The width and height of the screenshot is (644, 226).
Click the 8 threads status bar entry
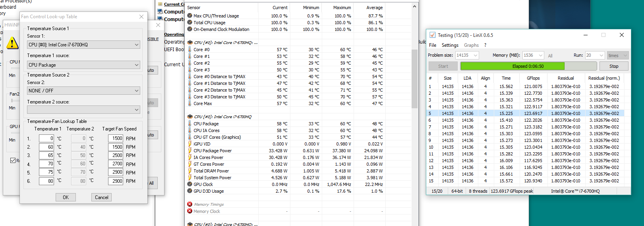[478, 191]
